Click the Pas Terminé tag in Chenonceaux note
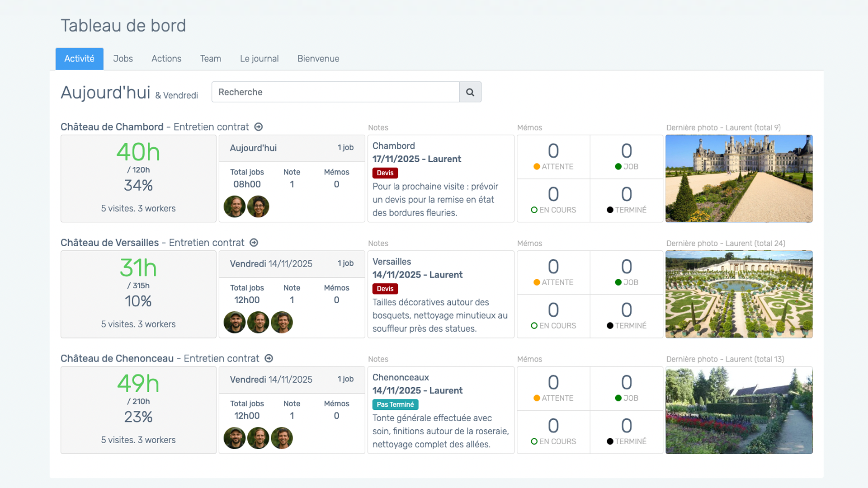The height and width of the screenshot is (488, 868). (x=395, y=404)
